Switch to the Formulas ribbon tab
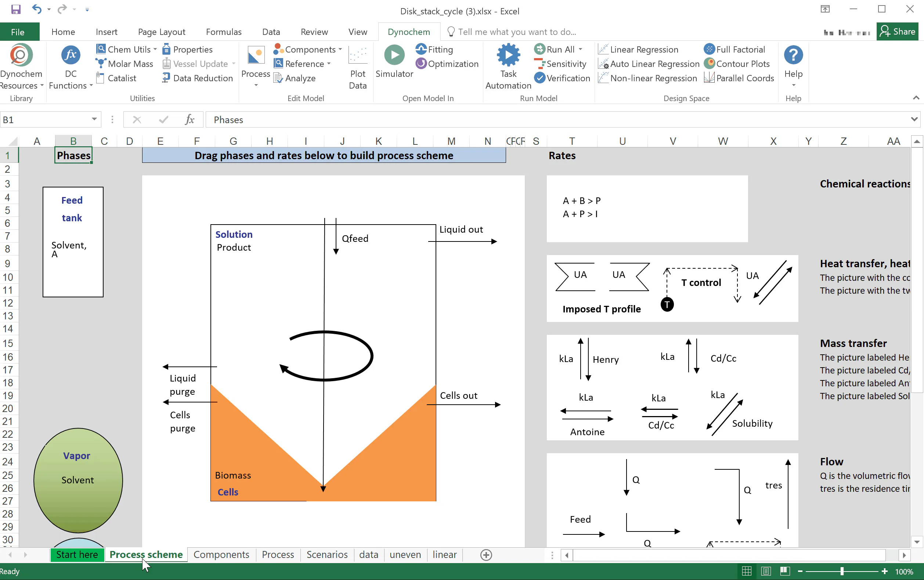This screenshot has height=580, width=924. click(x=223, y=32)
